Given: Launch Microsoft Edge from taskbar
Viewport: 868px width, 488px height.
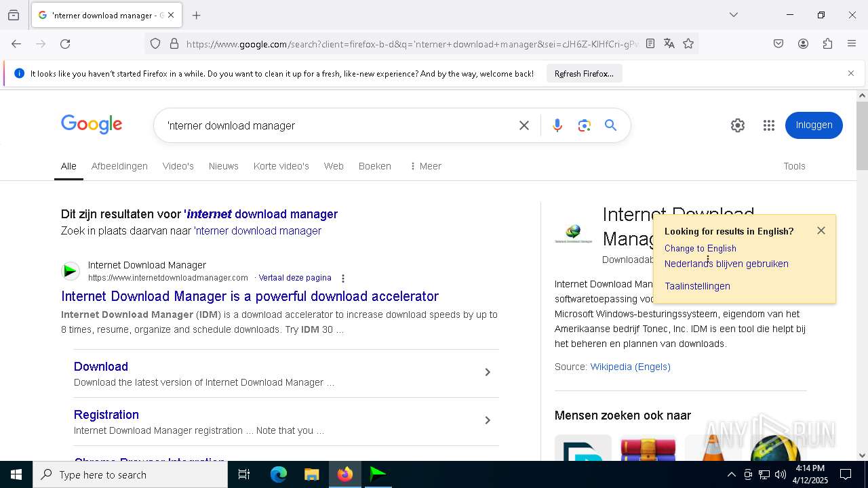Looking at the screenshot, I should [279, 474].
